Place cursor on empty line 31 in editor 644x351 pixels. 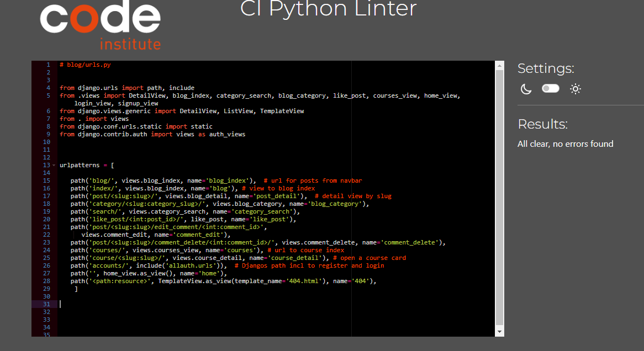click(275, 304)
